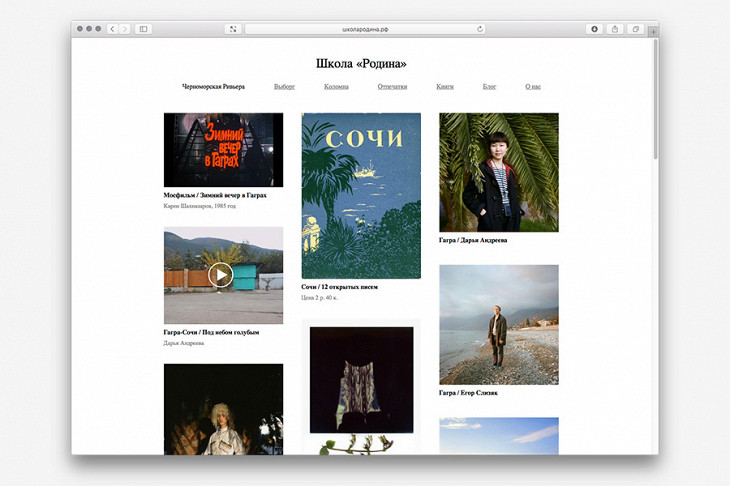Click the full-screen icon left of address bar
Screen dimensions: 730x486
click(x=232, y=29)
